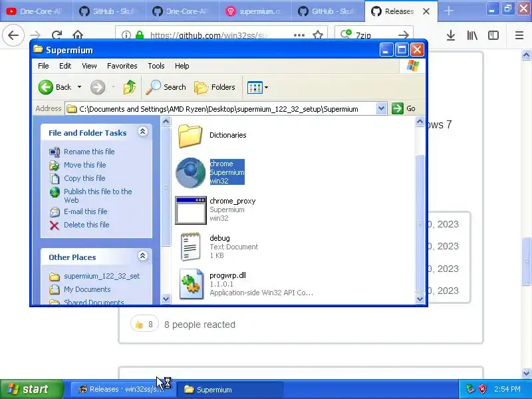Collapse the Other Places panel
This screenshot has height=399, width=532.
[143, 256]
